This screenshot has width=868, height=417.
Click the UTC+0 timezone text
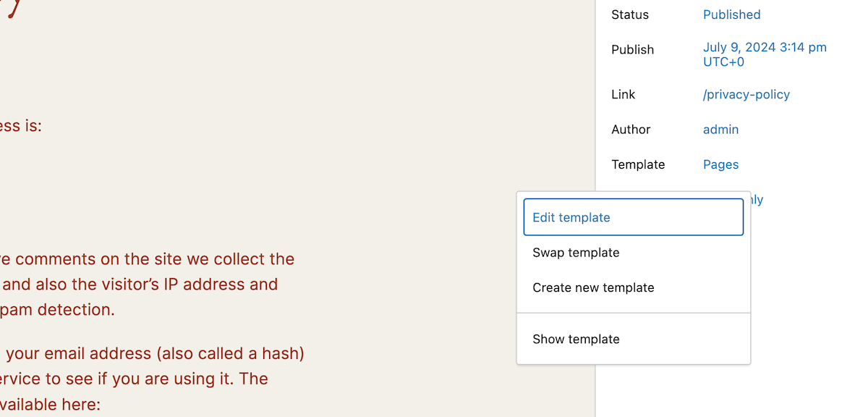coord(723,62)
